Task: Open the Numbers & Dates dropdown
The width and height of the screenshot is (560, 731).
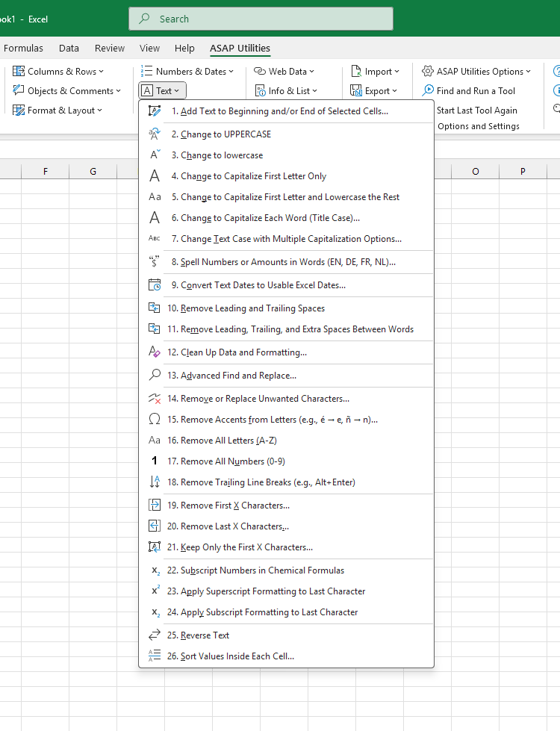Action: (x=187, y=72)
